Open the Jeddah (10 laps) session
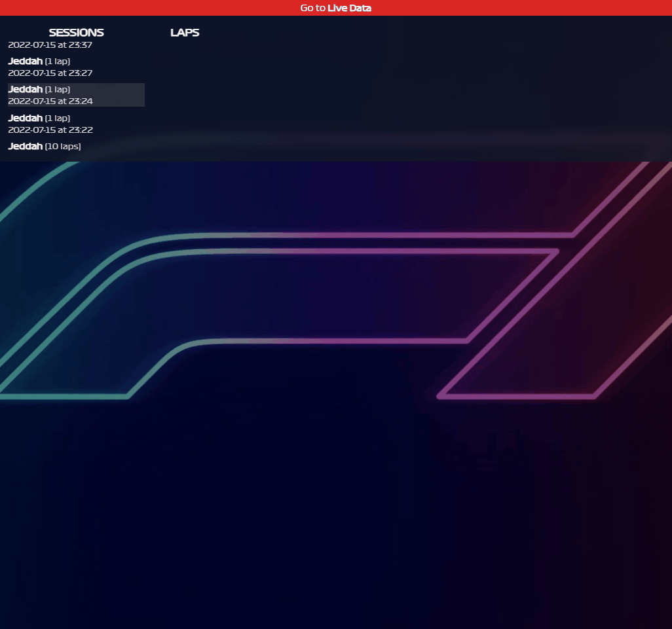The width and height of the screenshot is (672, 629). (76, 147)
